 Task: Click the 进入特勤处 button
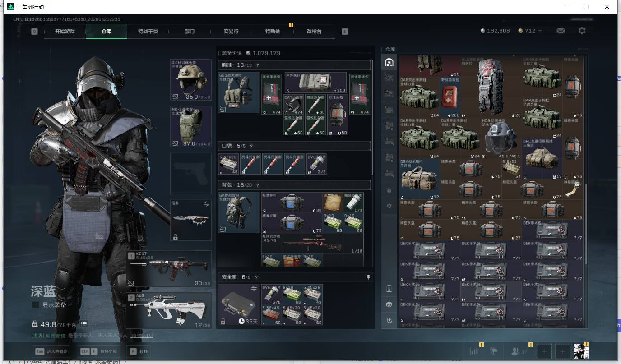pyautogui.click(x=51, y=351)
